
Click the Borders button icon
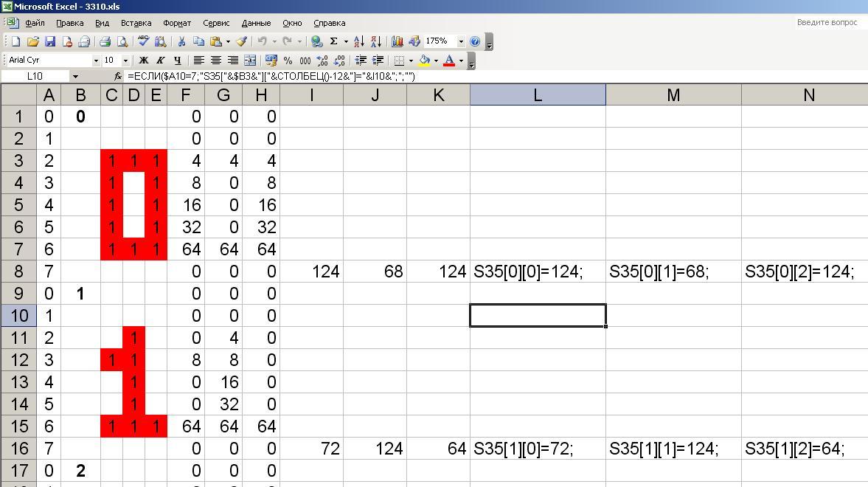399,61
